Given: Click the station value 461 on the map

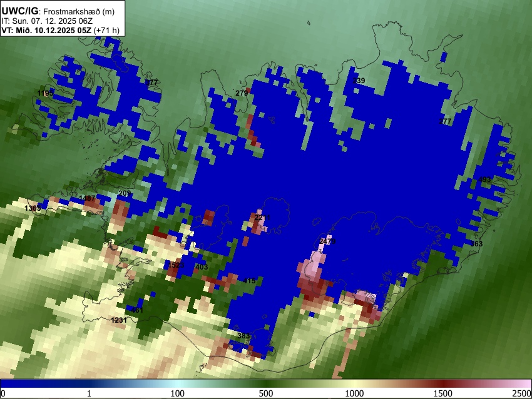Looking at the screenshot, I should [137, 310].
